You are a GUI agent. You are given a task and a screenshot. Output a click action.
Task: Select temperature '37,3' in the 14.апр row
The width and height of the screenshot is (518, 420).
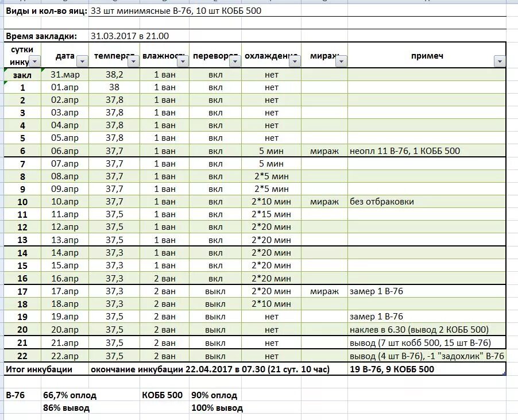114,253
